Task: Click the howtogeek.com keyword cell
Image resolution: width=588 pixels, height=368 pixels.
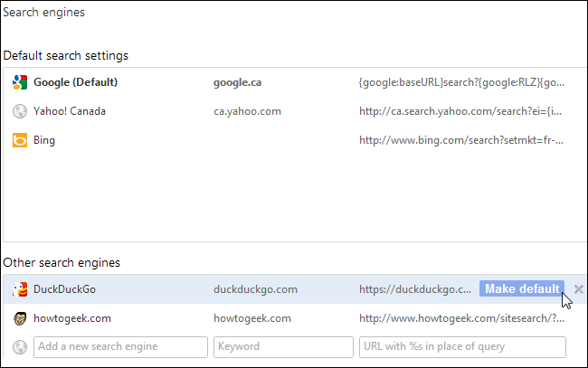Action: [x=252, y=318]
